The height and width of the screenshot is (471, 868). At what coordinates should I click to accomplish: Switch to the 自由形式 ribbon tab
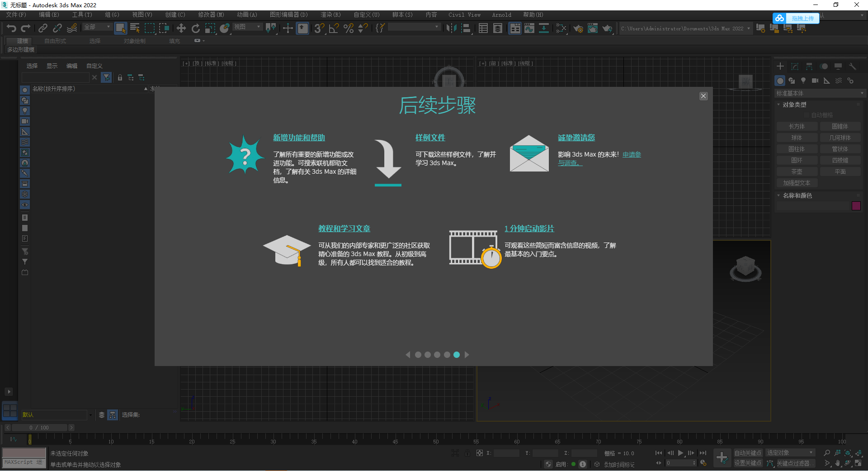point(55,41)
